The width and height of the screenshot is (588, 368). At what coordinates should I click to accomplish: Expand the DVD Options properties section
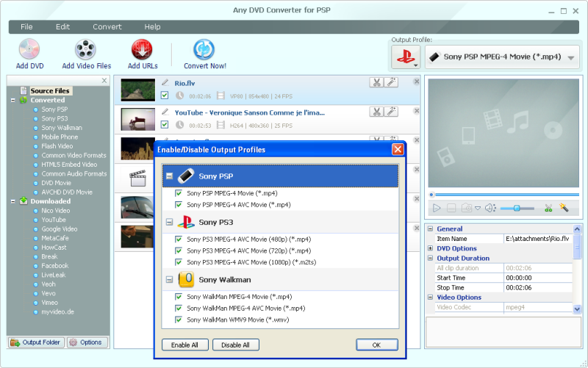pos(430,248)
